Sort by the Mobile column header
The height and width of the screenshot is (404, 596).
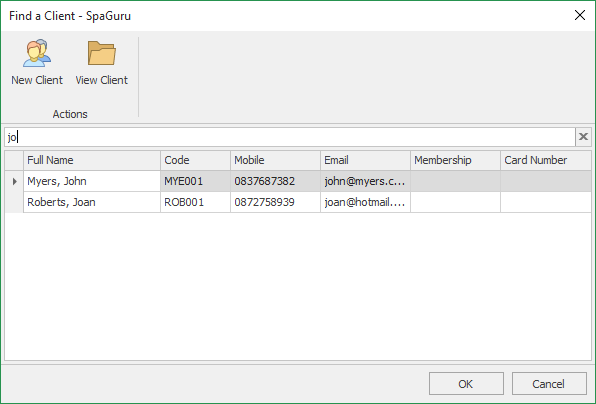(276, 160)
